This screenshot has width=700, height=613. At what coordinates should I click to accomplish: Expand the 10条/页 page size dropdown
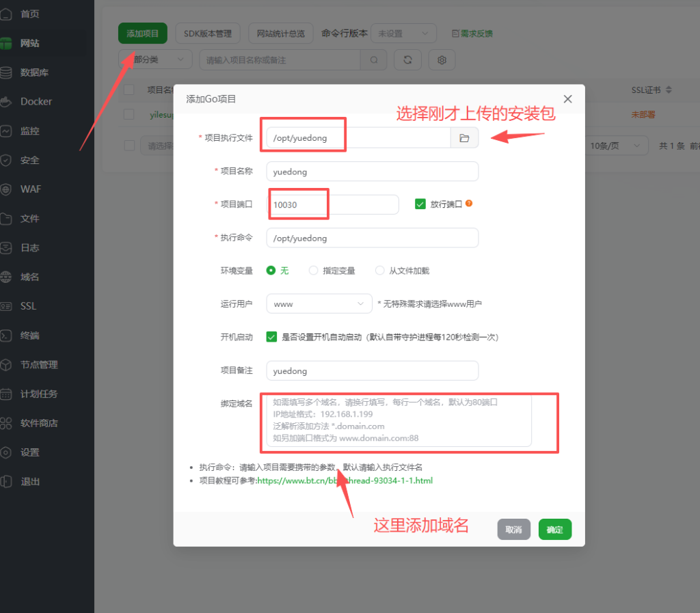tap(618, 146)
